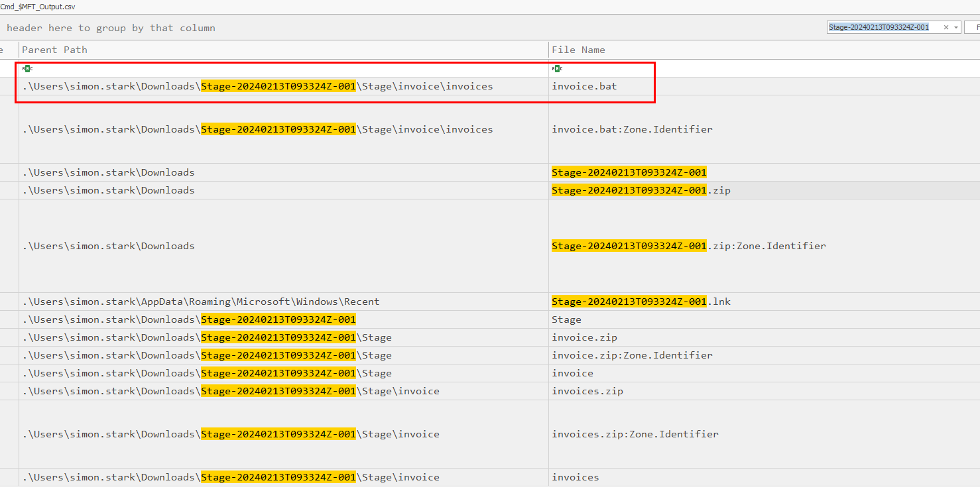Select the Stage-20240213T093324Z-001.zip file row

[x=641, y=190]
